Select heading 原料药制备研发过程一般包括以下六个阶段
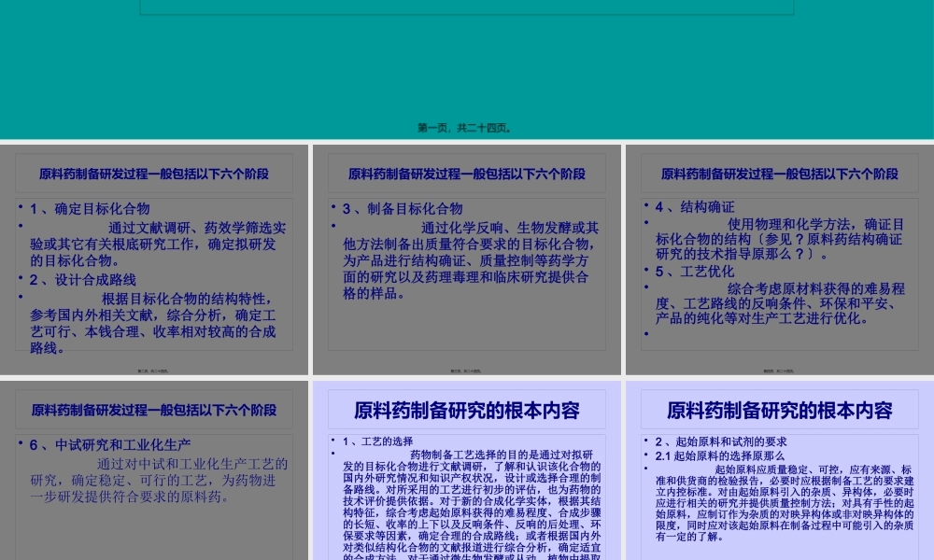This screenshot has height=560, width=934. click(154, 173)
